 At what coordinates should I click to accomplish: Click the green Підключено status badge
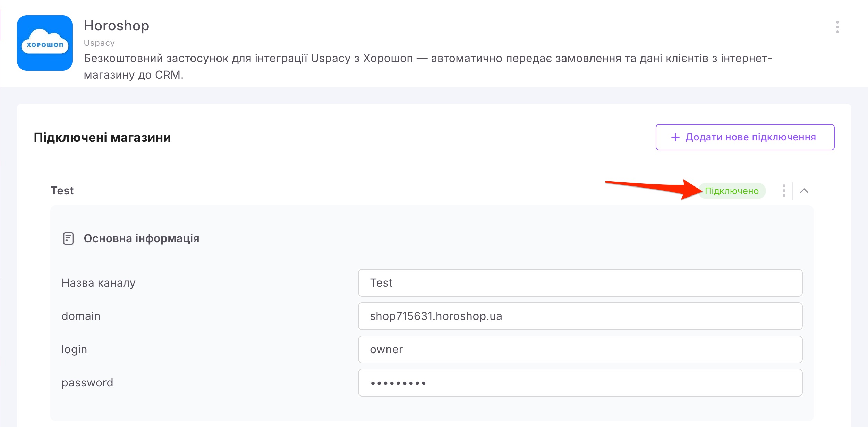coord(732,191)
